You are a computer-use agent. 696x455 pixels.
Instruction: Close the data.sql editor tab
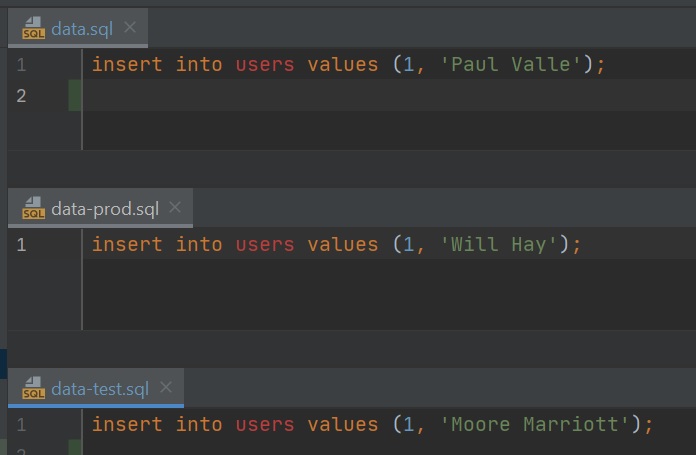[x=129, y=28]
